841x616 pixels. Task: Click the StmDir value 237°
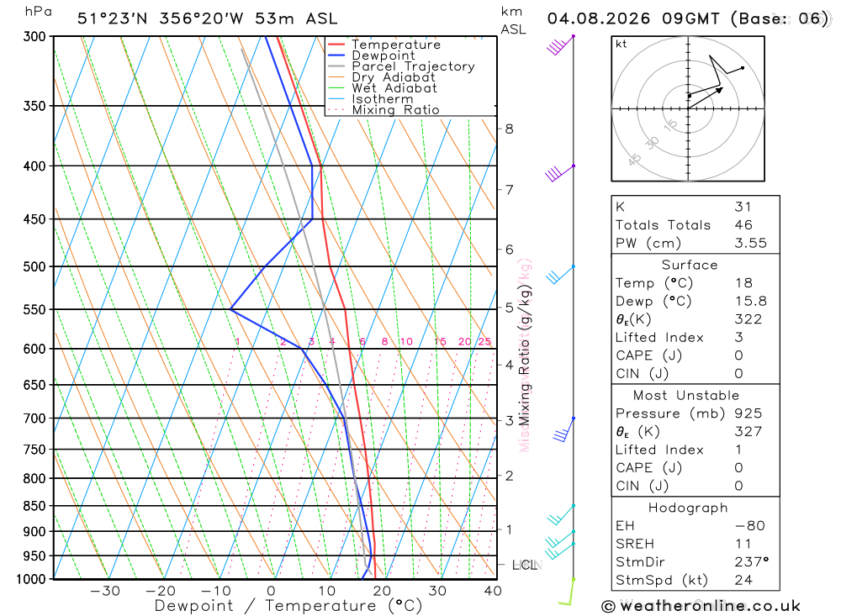751,562
